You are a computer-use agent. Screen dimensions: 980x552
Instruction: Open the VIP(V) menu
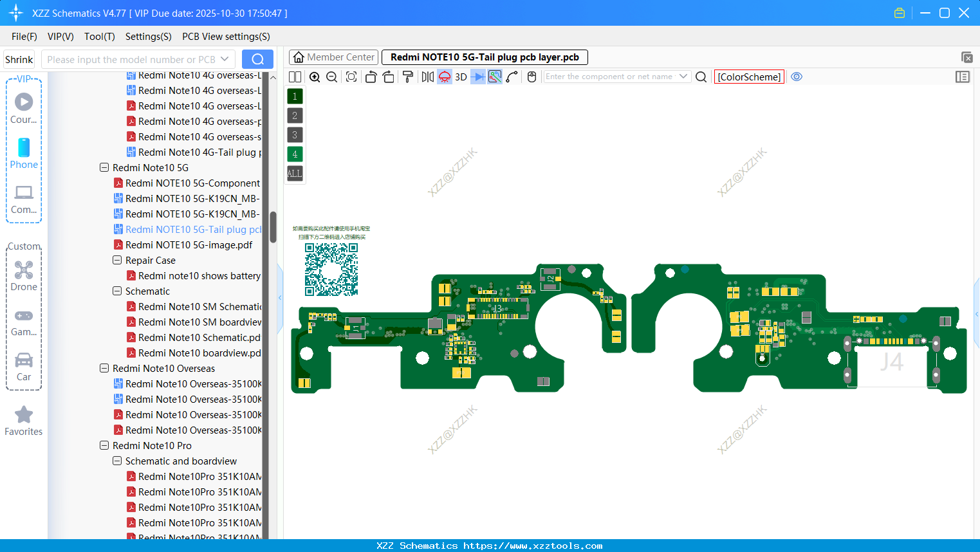coord(60,37)
